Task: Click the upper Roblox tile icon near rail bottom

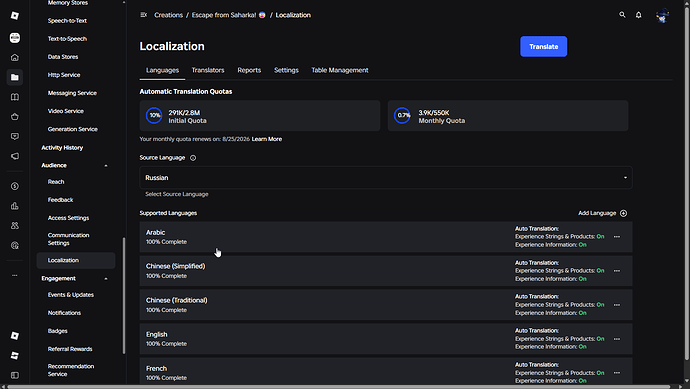Action: pos(15,336)
